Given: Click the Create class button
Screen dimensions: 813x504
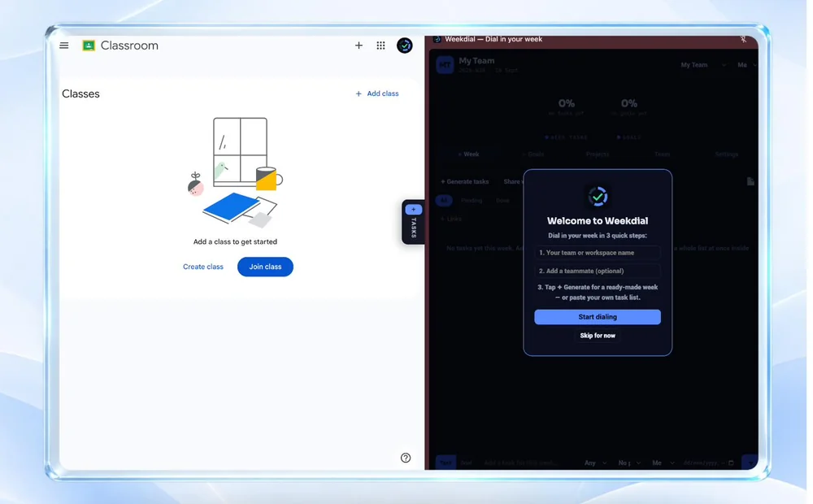Looking at the screenshot, I should (x=203, y=267).
